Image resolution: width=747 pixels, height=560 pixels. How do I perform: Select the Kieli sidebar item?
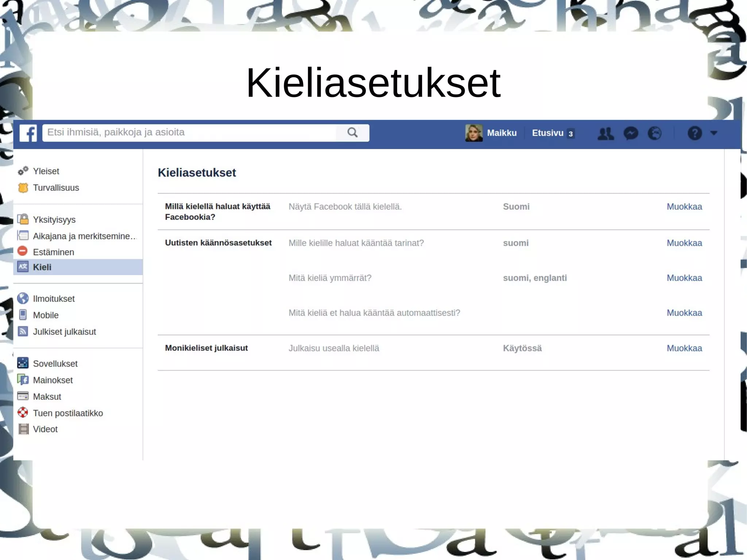(78, 267)
